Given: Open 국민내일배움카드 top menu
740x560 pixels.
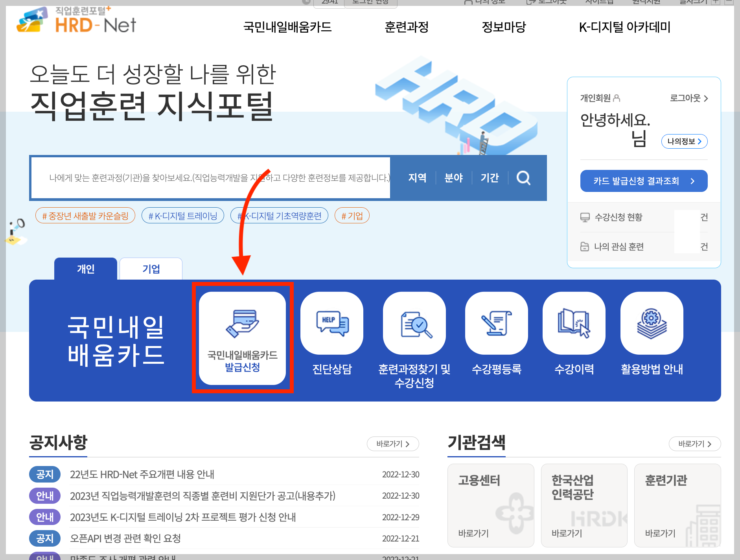Looking at the screenshot, I should point(287,27).
